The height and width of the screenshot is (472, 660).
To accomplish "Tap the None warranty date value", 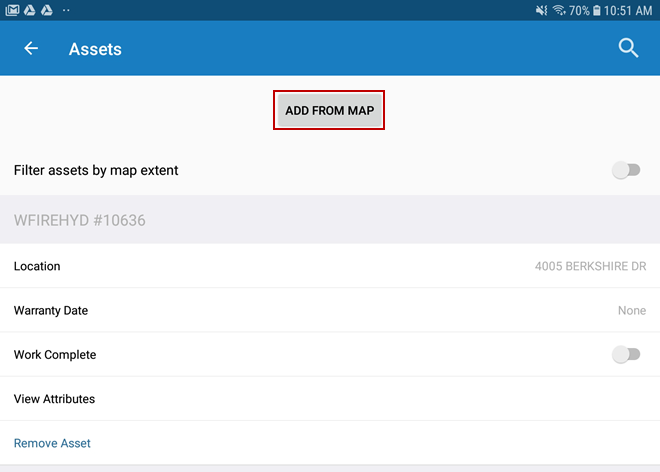I will 631,311.
